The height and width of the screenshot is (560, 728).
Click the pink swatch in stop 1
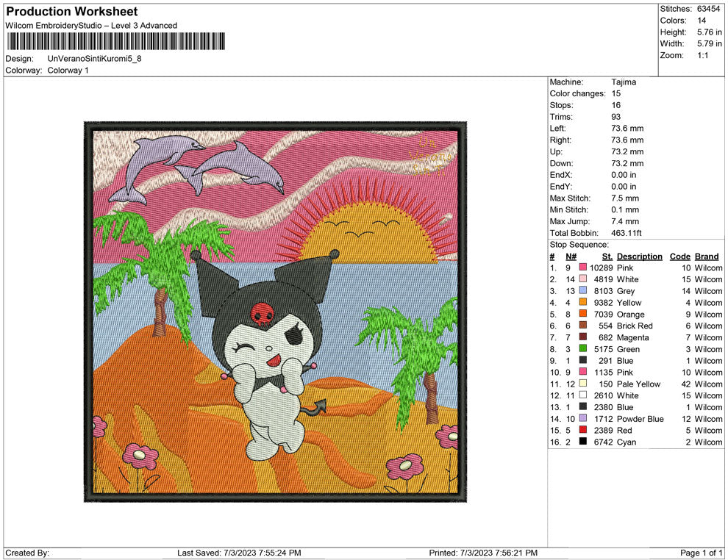582,268
